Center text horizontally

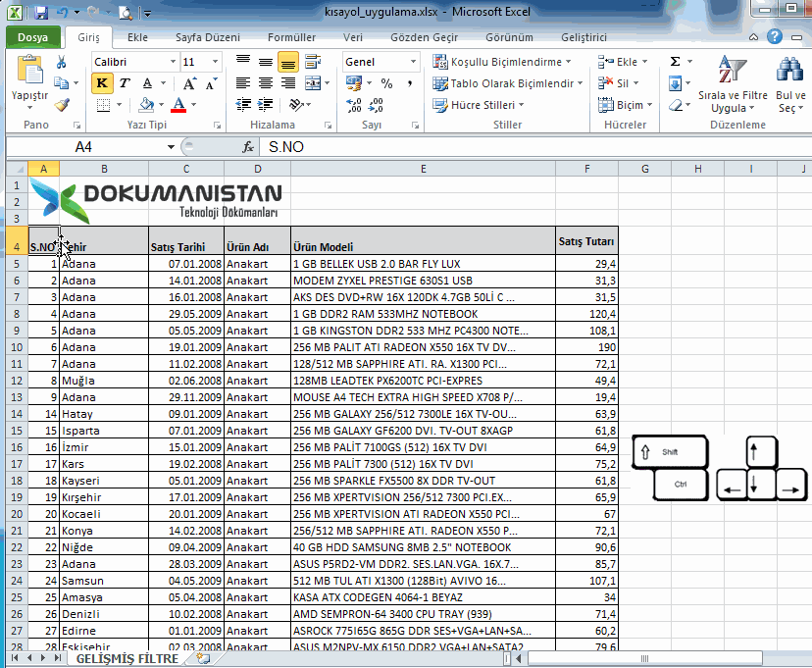coord(266,83)
